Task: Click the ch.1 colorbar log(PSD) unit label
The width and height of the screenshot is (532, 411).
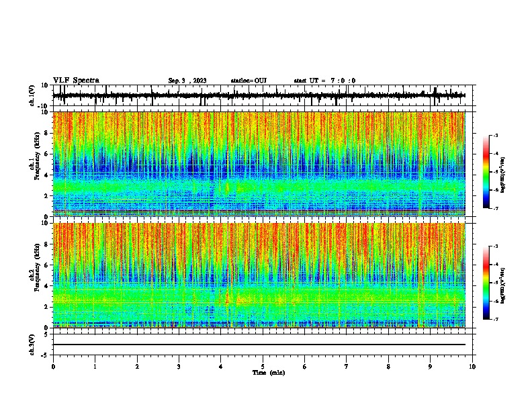Action: 502,175
